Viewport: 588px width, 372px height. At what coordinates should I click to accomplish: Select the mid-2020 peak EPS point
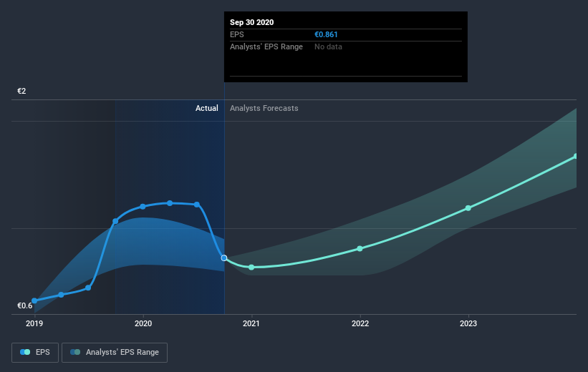pyautogui.click(x=170, y=203)
